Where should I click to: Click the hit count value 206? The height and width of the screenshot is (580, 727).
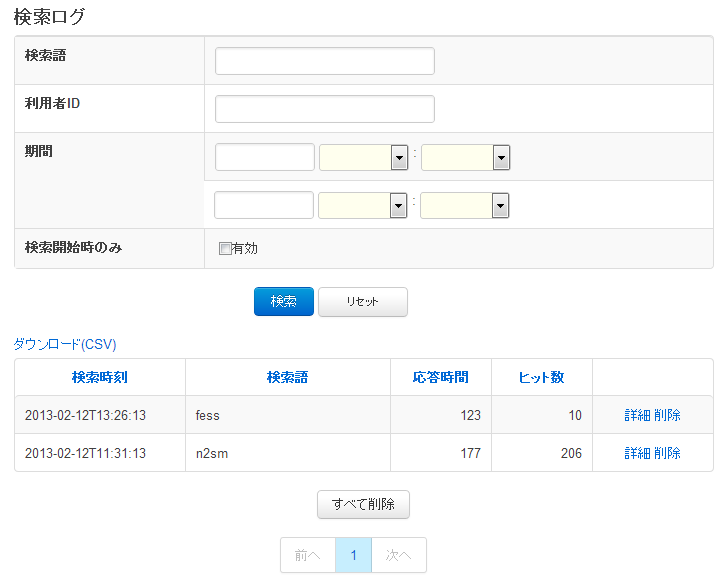tap(571, 453)
